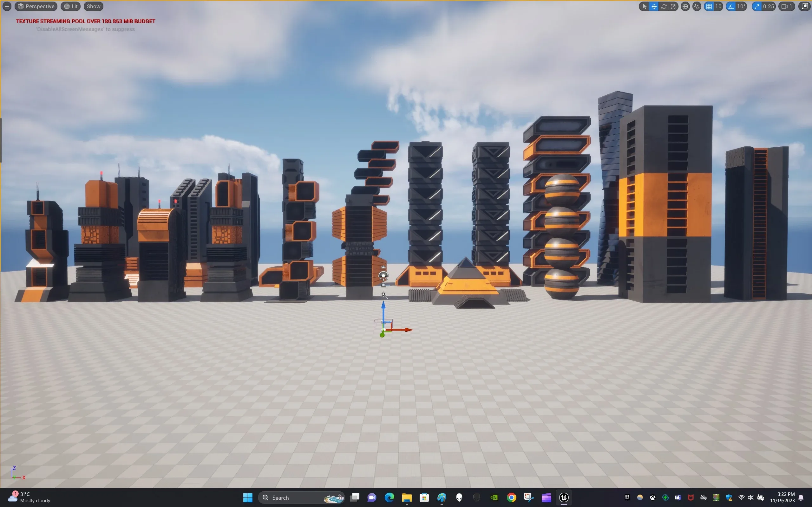Activate the translate (move) tool
This screenshot has height=507, width=812.
(x=654, y=6)
